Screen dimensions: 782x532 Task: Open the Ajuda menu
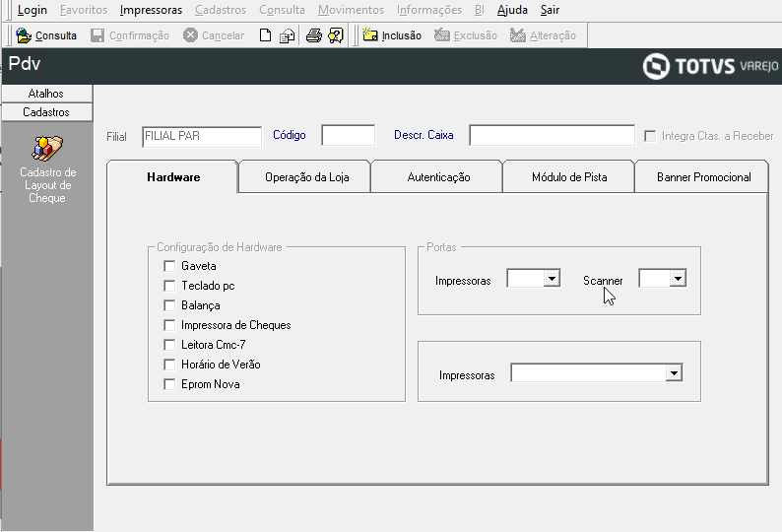[x=512, y=10]
